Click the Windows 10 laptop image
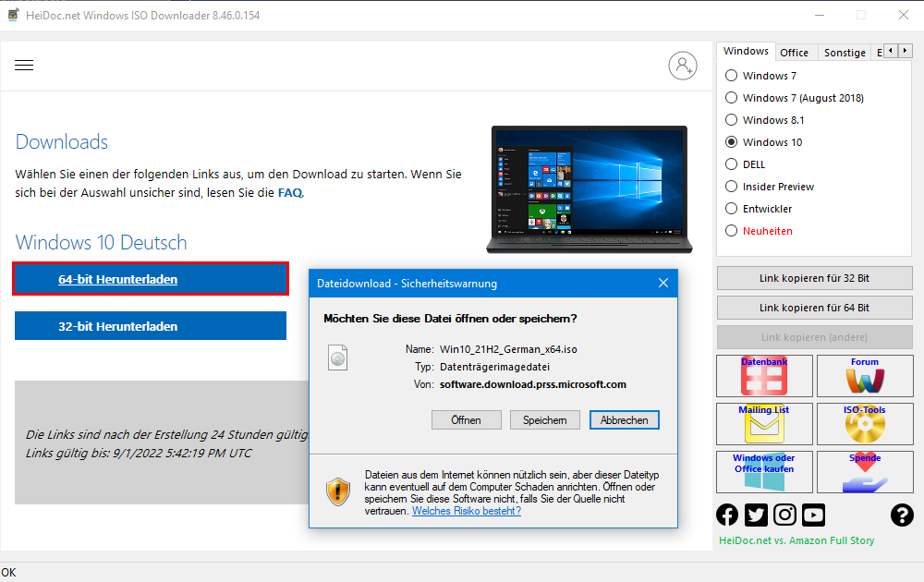 click(590, 189)
